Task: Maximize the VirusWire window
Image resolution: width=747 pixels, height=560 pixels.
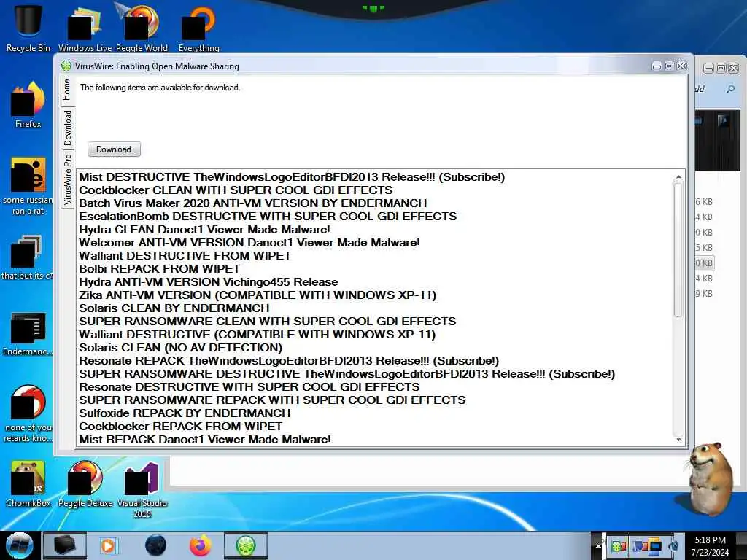Action: click(x=670, y=66)
